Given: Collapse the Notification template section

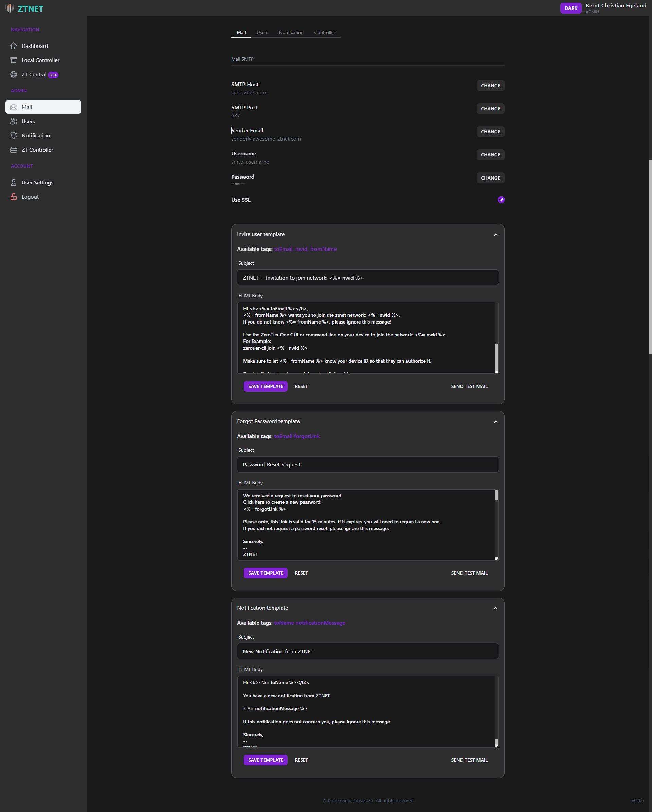Looking at the screenshot, I should coord(496,608).
